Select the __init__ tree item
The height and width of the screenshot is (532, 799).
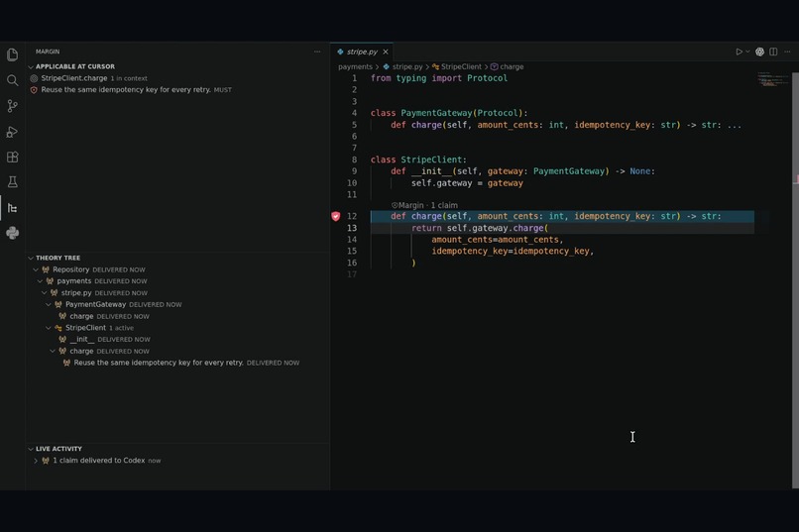178,340
